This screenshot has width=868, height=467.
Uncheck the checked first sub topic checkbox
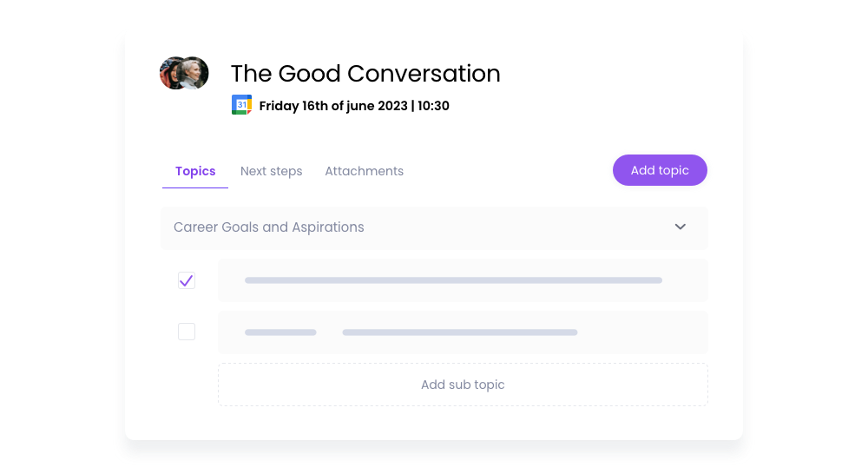click(x=187, y=280)
